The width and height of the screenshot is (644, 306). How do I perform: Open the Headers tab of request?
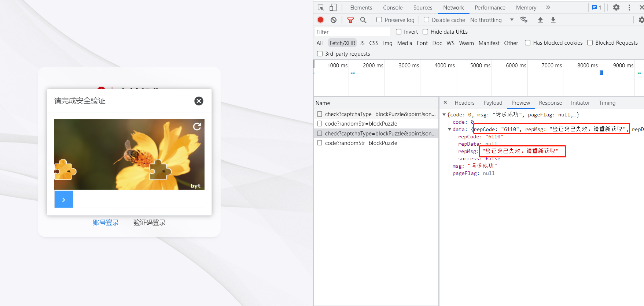click(x=465, y=103)
